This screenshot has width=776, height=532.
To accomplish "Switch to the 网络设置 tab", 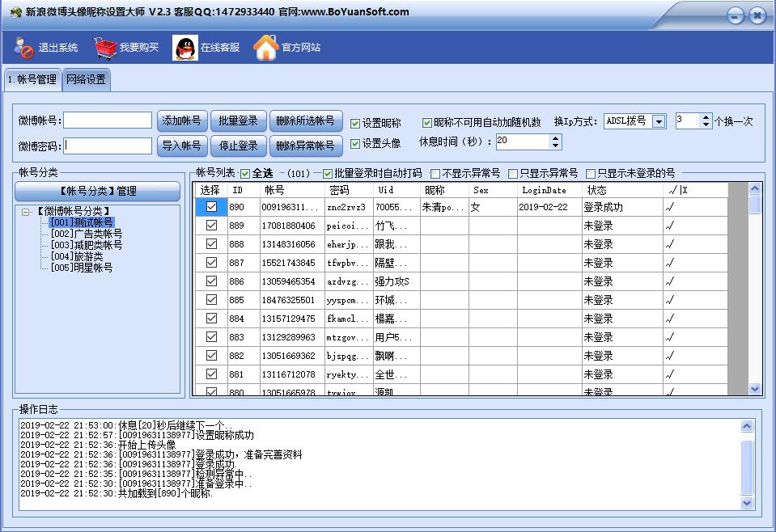I will point(86,79).
